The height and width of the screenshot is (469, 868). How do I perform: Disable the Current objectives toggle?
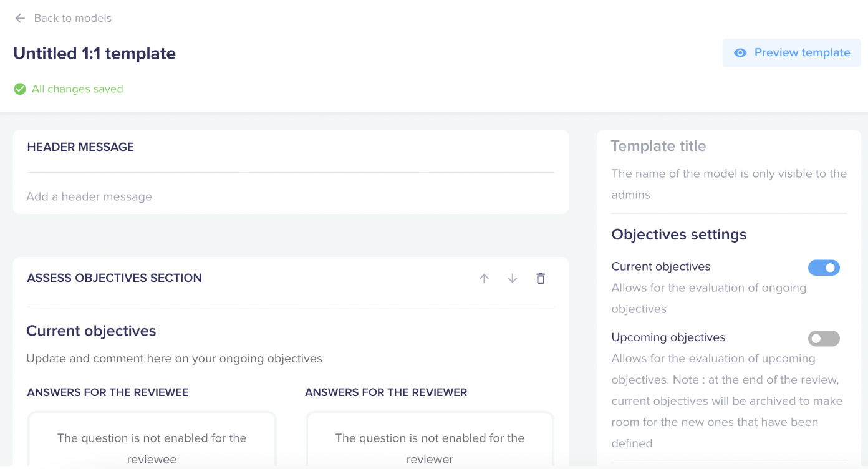[x=824, y=268]
